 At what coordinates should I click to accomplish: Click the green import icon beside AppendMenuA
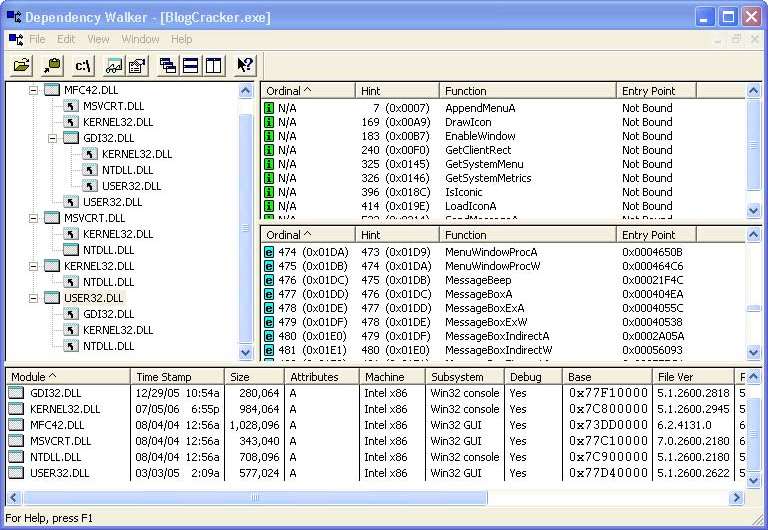269,108
